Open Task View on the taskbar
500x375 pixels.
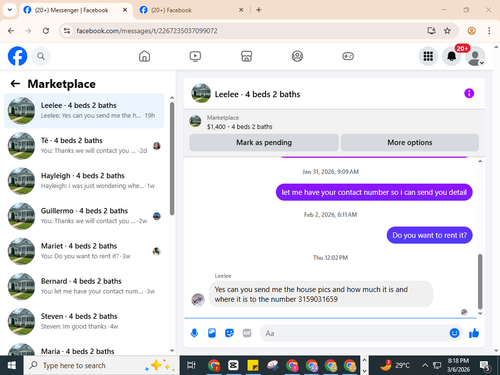tap(191, 365)
